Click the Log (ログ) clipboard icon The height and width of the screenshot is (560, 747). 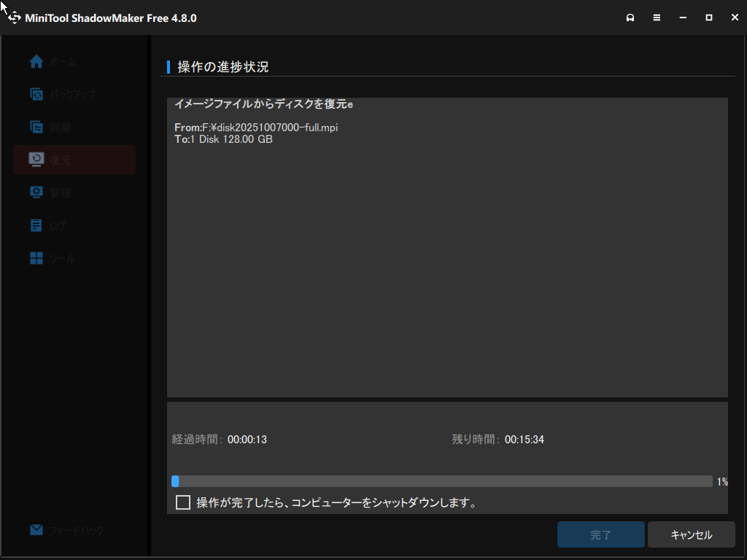click(36, 225)
